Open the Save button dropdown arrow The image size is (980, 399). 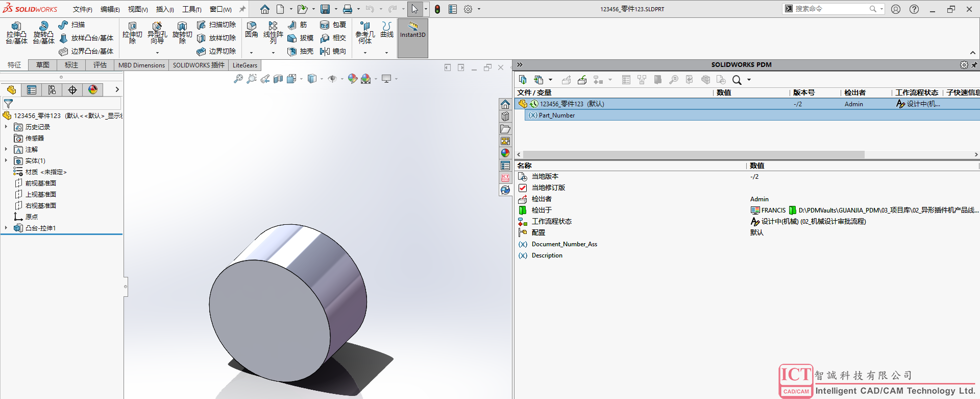click(x=336, y=9)
